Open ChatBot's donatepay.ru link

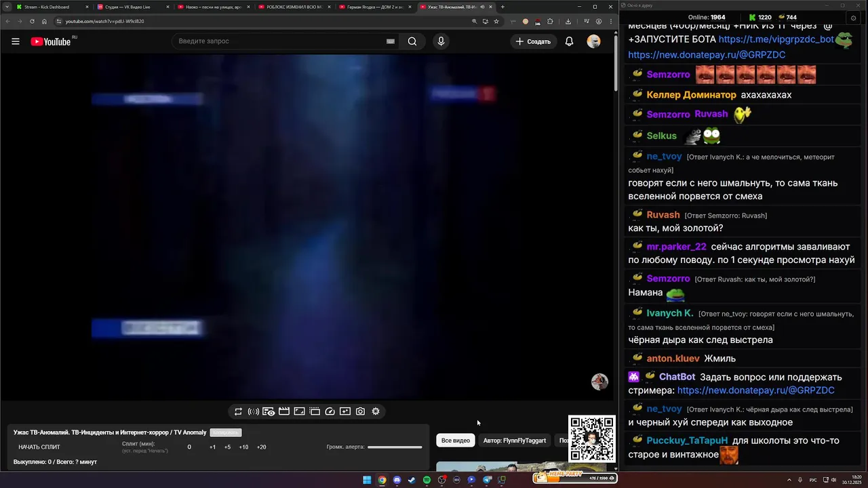pyautogui.click(x=755, y=390)
